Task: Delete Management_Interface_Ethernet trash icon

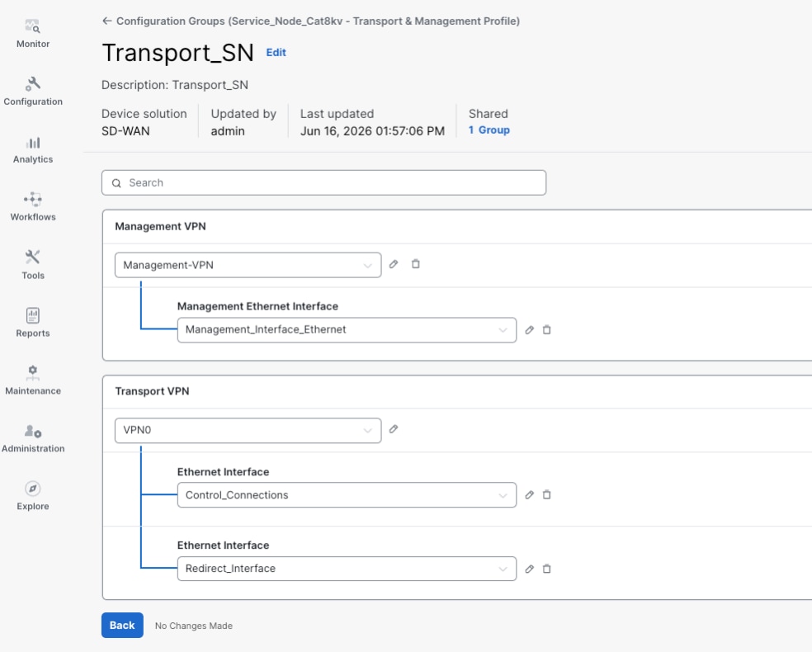Action: 546,330
